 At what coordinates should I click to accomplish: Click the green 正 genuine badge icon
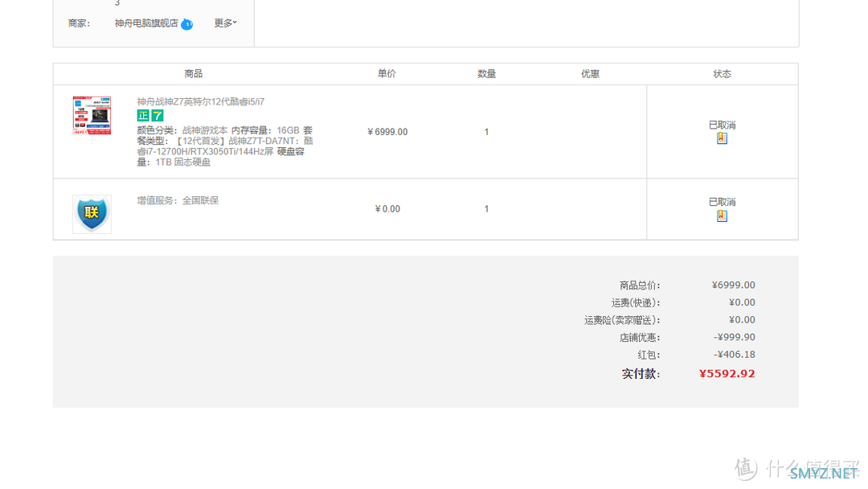coord(143,115)
